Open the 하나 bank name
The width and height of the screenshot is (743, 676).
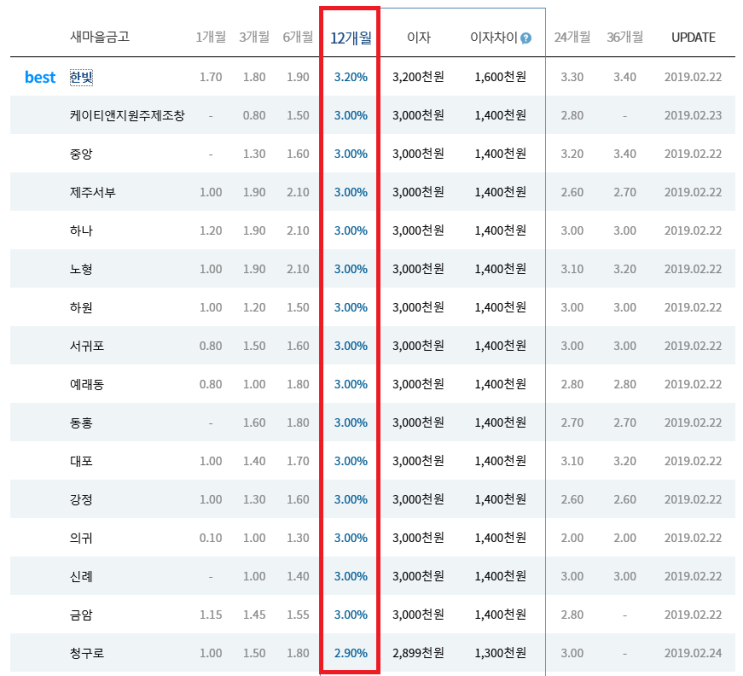[x=81, y=231]
